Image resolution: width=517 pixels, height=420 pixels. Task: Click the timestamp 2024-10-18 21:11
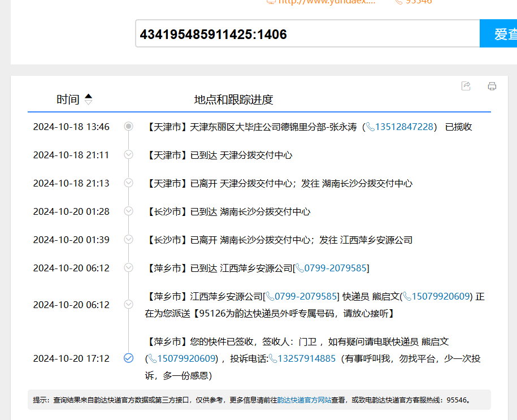71,155
